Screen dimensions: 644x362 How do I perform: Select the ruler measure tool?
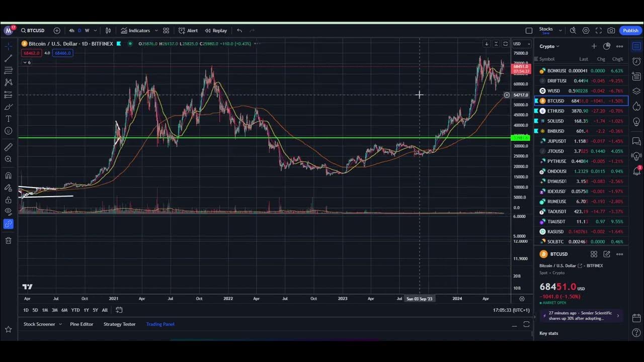point(9,147)
